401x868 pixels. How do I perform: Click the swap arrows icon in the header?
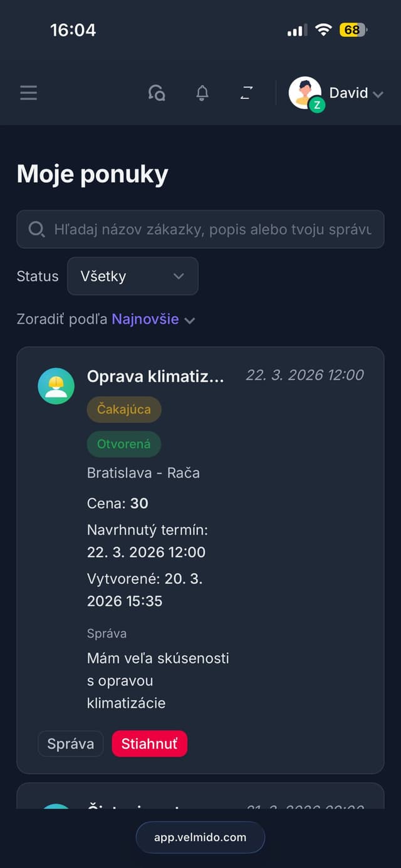tap(246, 93)
